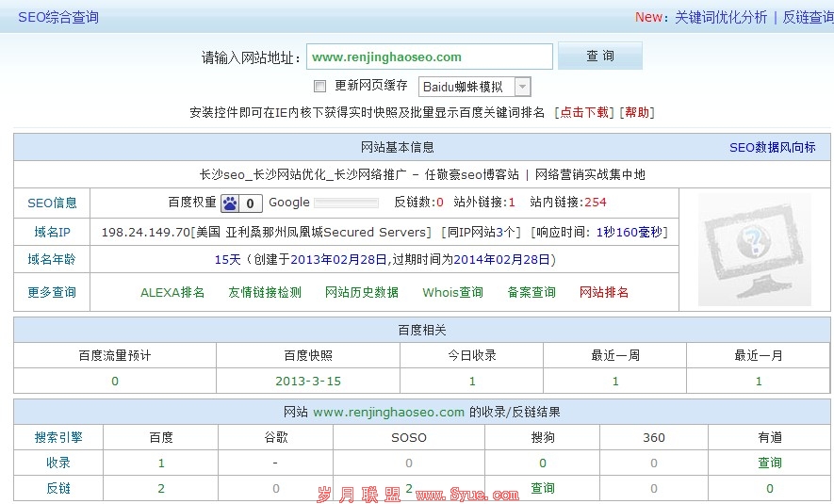Click the 百度相关 section header
The width and height of the screenshot is (834, 504).
(x=422, y=330)
